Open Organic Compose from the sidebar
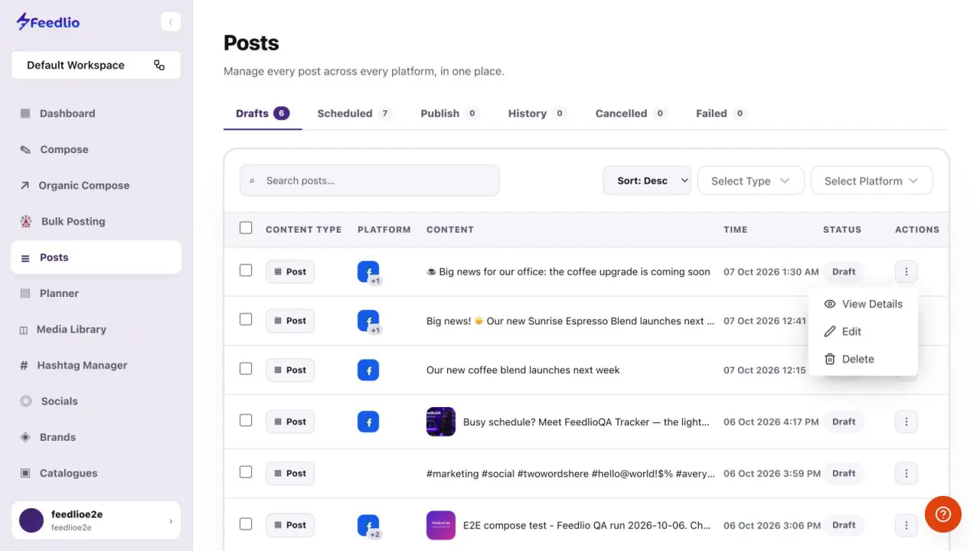The width and height of the screenshot is (980, 551). pos(96,185)
